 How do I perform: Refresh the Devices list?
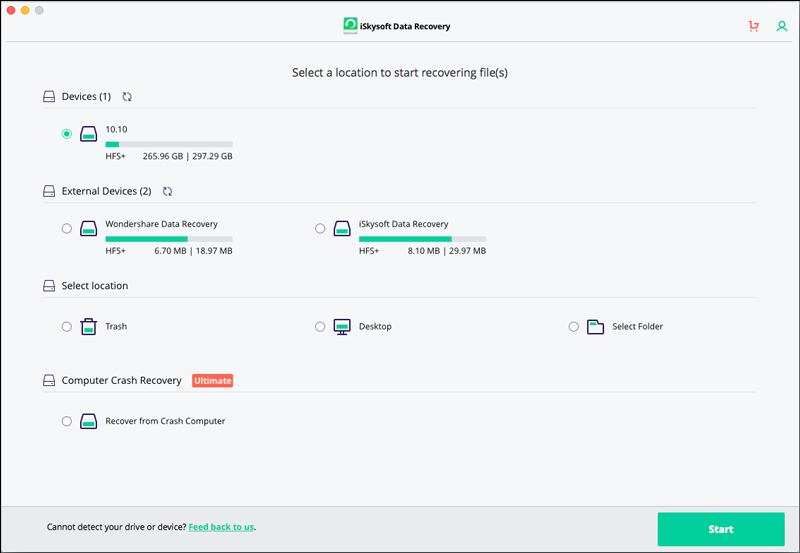(127, 96)
